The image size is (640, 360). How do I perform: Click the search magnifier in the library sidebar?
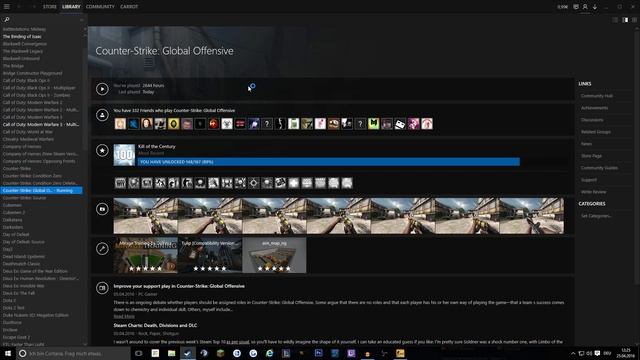tap(7, 19)
